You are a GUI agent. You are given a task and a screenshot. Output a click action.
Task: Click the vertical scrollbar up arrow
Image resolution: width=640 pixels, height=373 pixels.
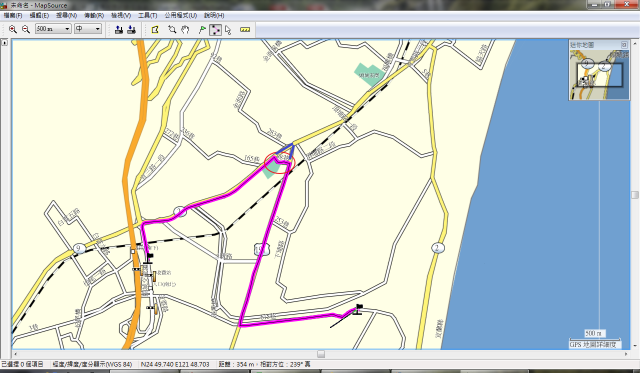pyautogui.click(x=635, y=43)
